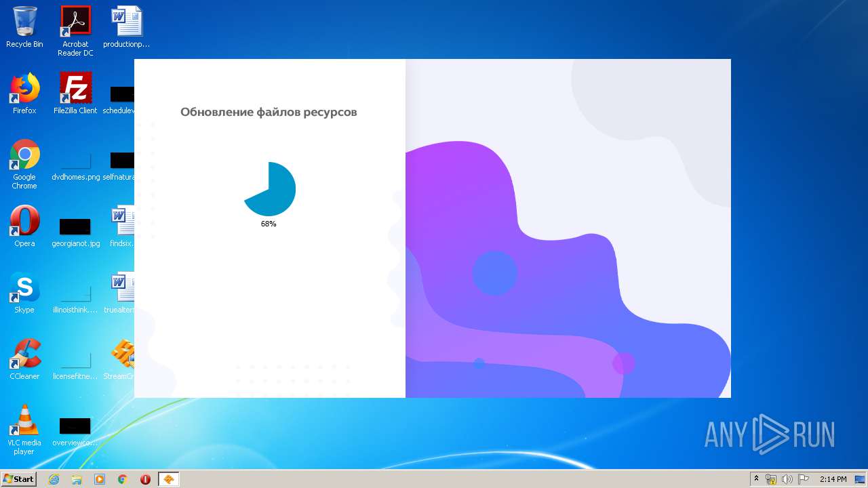This screenshot has height=488, width=868.
Task: Open Internet Explorer from taskbar
Action: point(54,479)
